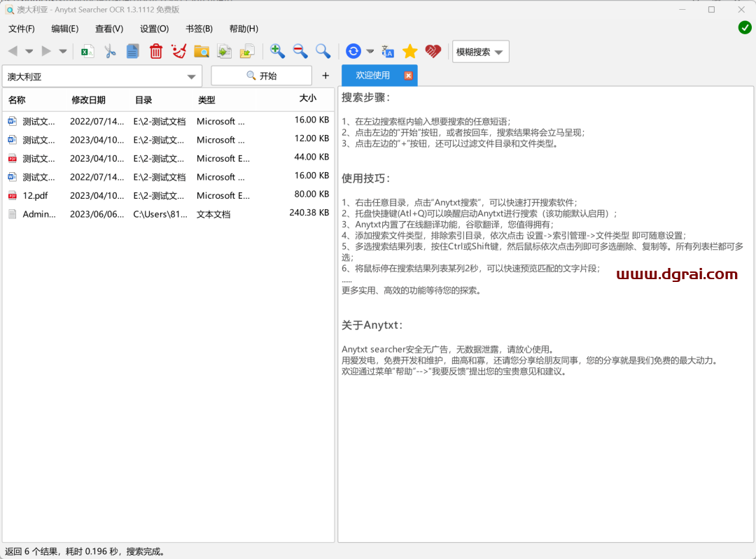The image size is (756, 559).
Task: Open the back history dropdown arrow
Action: click(x=29, y=51)
